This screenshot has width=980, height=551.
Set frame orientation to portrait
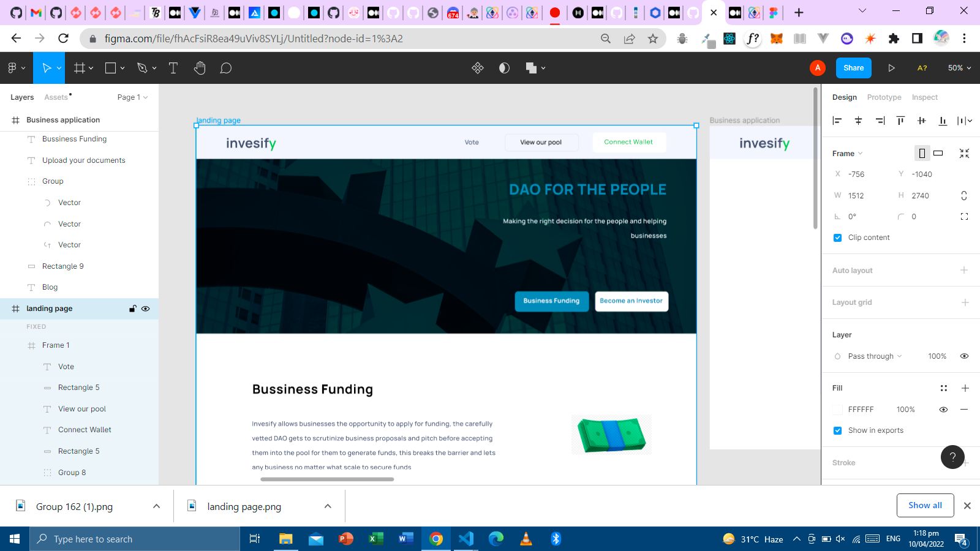[922, 153]
